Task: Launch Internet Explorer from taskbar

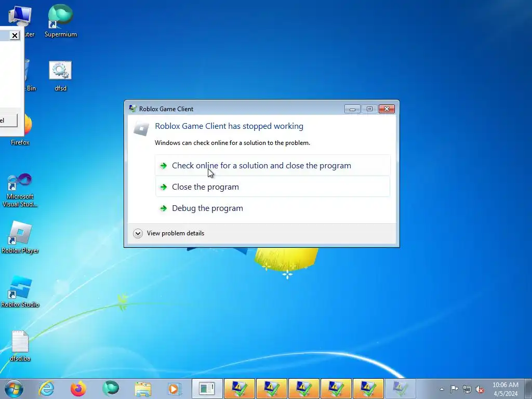Action: [46, 389]
